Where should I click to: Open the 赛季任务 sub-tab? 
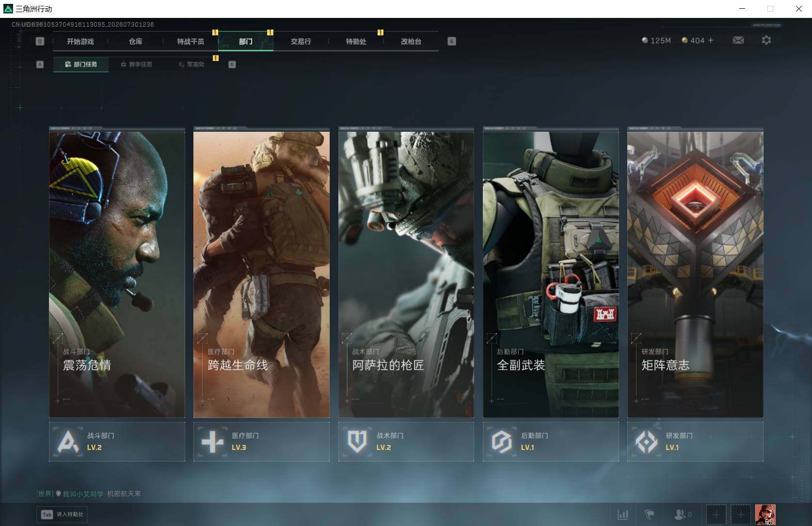pyautogui.click(x=136, y=64)
